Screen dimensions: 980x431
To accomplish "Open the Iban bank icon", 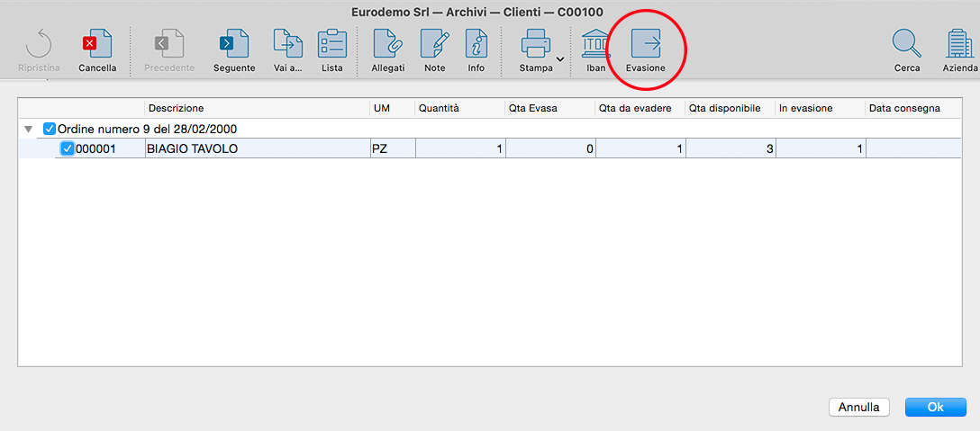I will (x=595, y=44).
